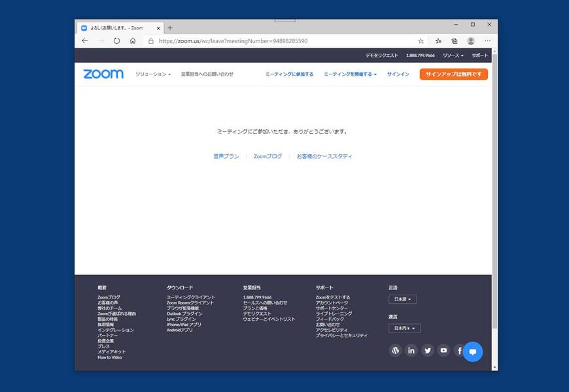Open footer link プライバシーとセキュリティ
The width and height of the screenshot is (569, 392).
[x=341, y=335]
